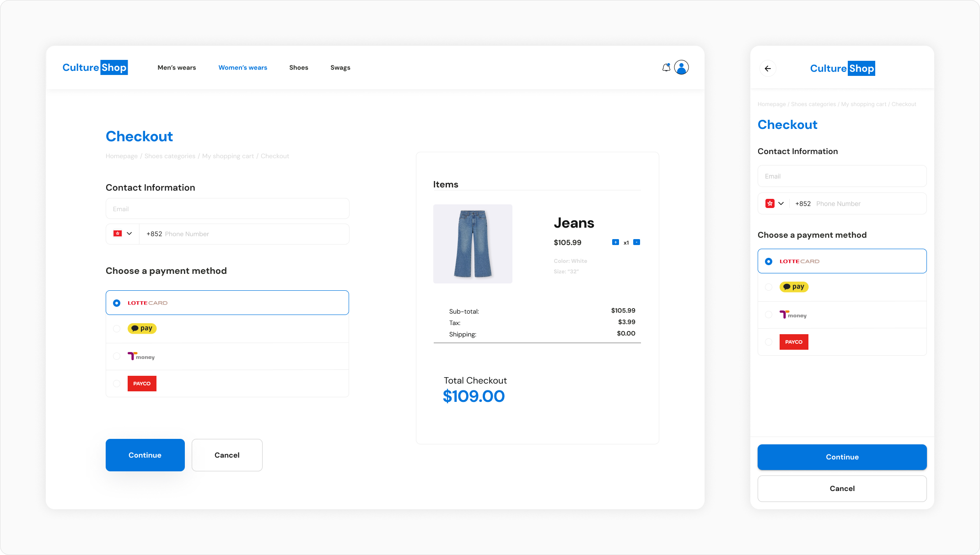980x555 pixels.
Task: Select PAYCO radio button in mobile panel
Action: [x=769, y=342]
